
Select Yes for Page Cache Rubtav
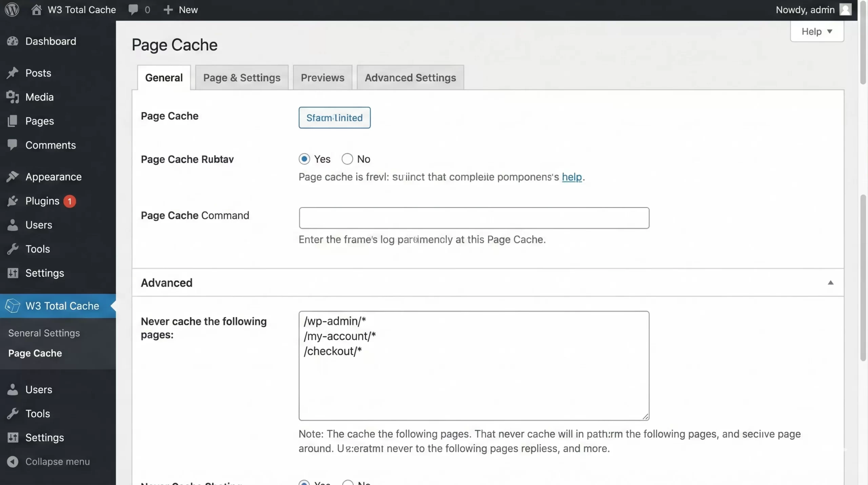pos(304,159)
